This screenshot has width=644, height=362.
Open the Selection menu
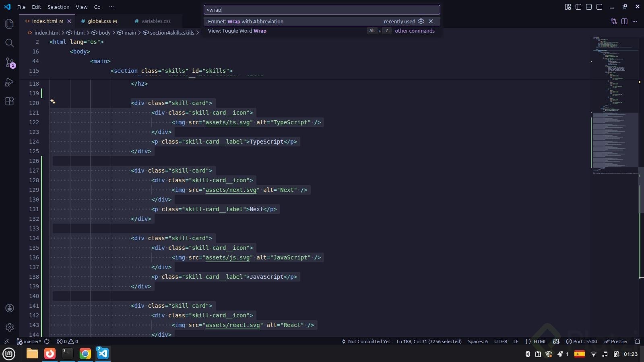[x=58, y=7]
